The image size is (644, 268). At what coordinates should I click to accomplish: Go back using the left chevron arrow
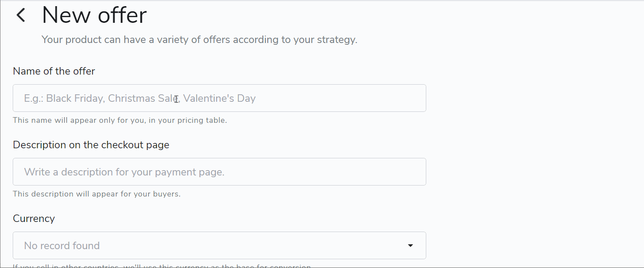[21, 15]
